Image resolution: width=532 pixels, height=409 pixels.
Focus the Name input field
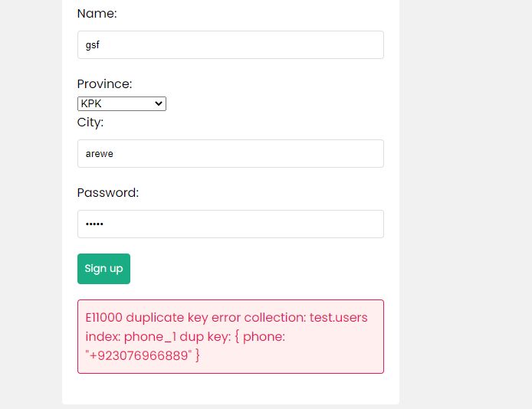pyautogui.click(x=230, y=45)
